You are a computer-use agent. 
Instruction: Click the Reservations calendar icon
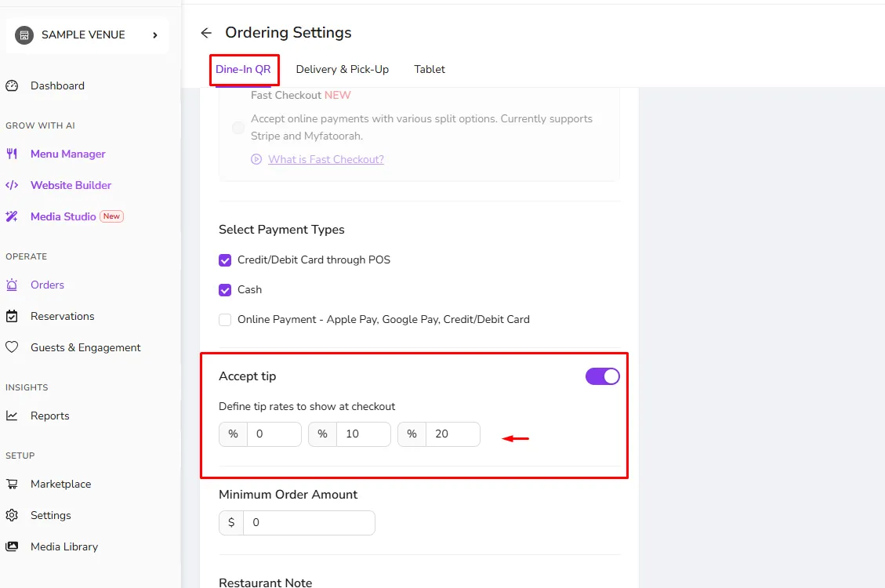12,316
